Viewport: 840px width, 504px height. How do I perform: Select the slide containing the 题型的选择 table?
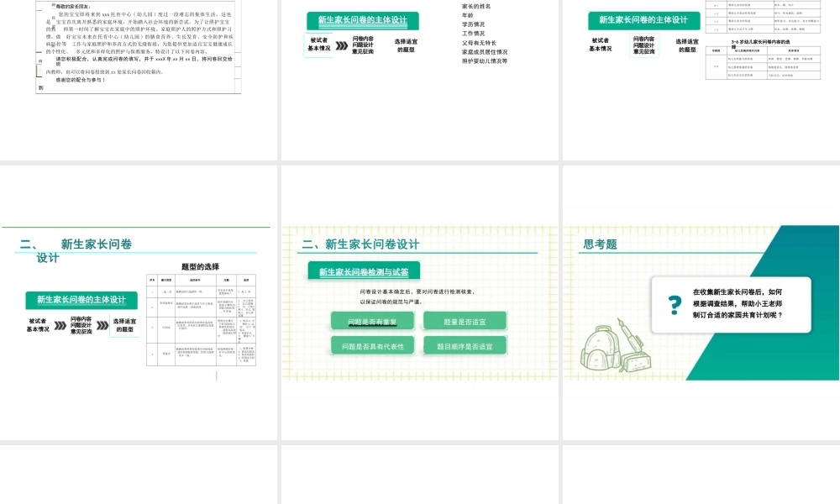click(139, 302)
